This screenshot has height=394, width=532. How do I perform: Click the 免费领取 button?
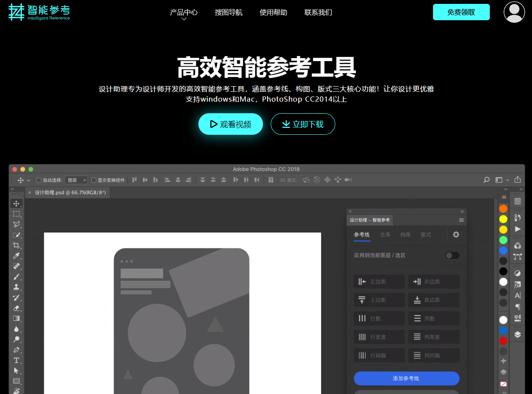click(461, 12)
